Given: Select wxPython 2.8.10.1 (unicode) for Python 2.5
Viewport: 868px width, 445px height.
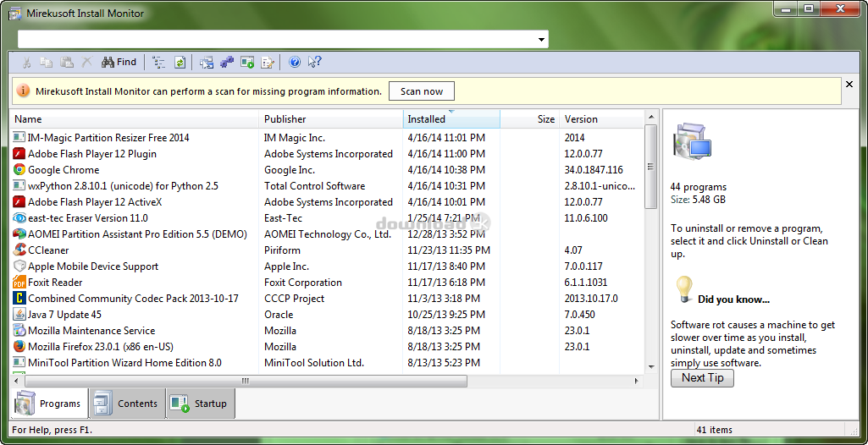Looking at the screenshot, I should point(327,186).
